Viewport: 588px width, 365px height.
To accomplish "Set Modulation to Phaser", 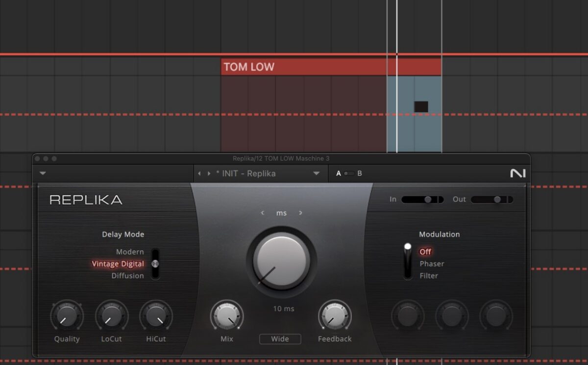I will [432, 264].
